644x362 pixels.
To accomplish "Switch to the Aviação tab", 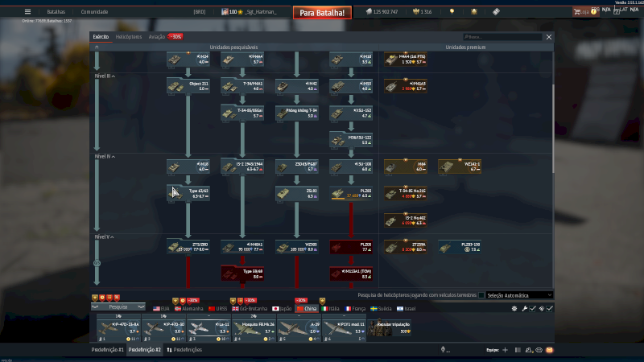I will point(156,36).
